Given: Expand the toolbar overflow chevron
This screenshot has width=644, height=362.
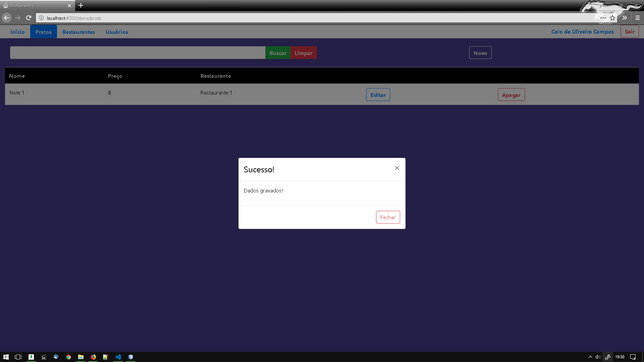Looking at the screenshot, I should pos(625,18).
